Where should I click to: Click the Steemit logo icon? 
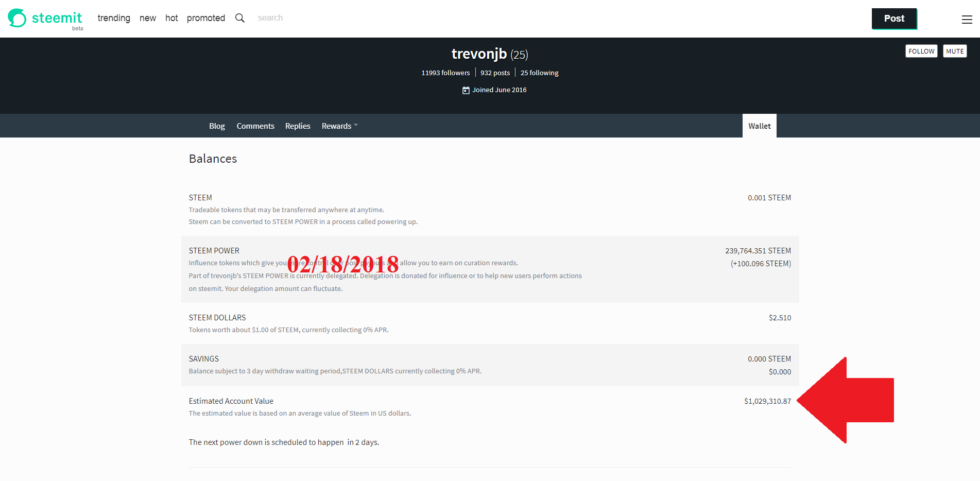tap(17, 18)
